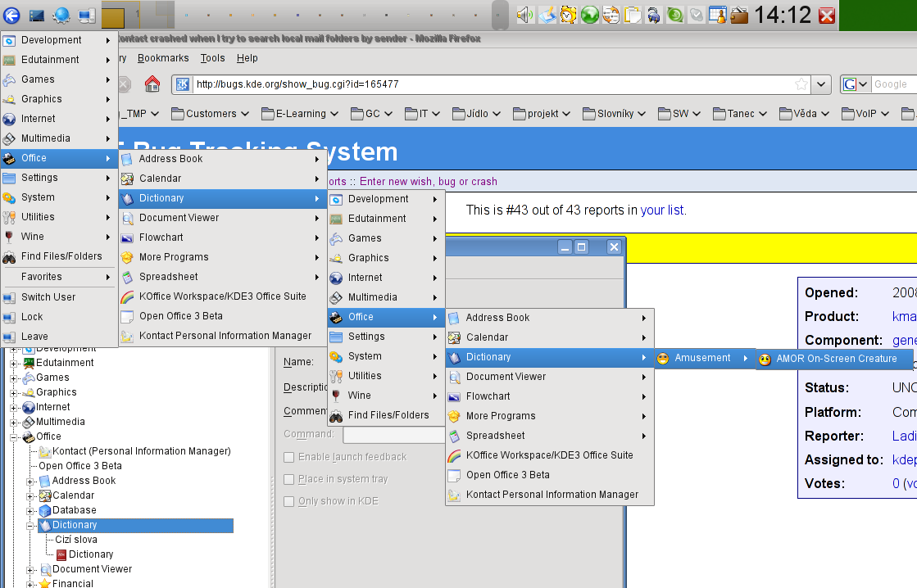Open the E-Learning bookmark folder

pyautogui.click(x=300, y=114)
